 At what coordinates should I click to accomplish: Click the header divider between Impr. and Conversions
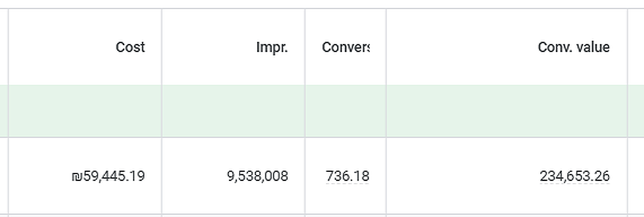[305, 47]
